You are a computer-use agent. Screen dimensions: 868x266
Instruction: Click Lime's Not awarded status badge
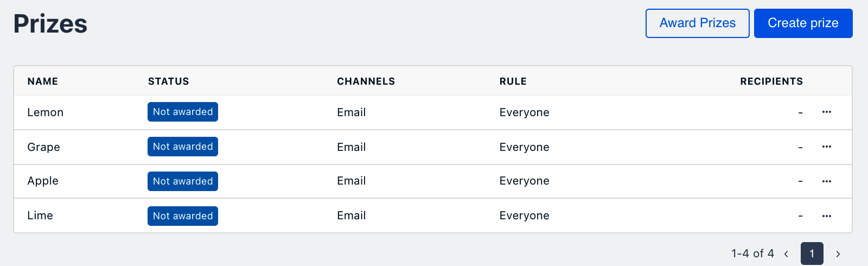click(183, 216)
